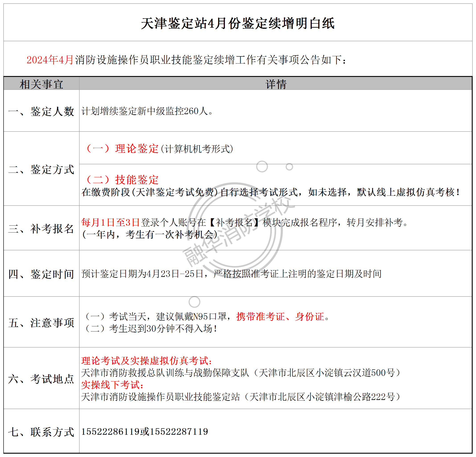Screen dimensions: 476x457
Task: Click the address 天津市北辰区小淀镇津榆公路222号
Action: (x=322, y=397)
